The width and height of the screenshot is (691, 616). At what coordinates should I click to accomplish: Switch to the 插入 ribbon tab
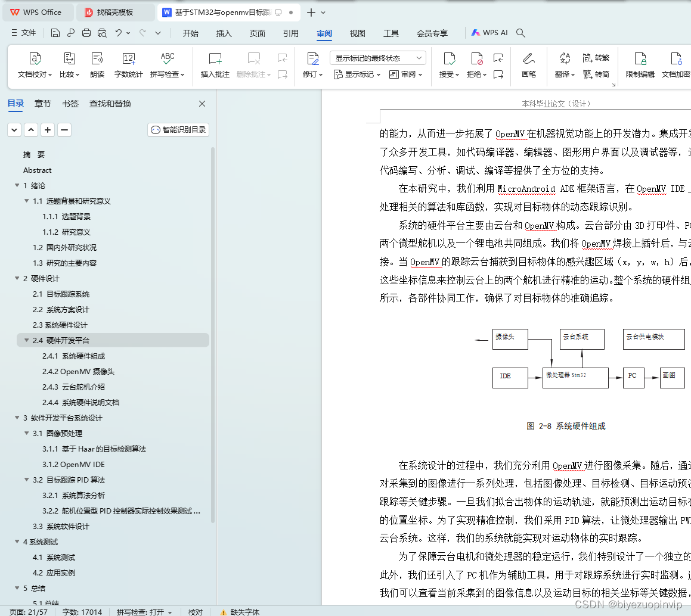point(224,33)
